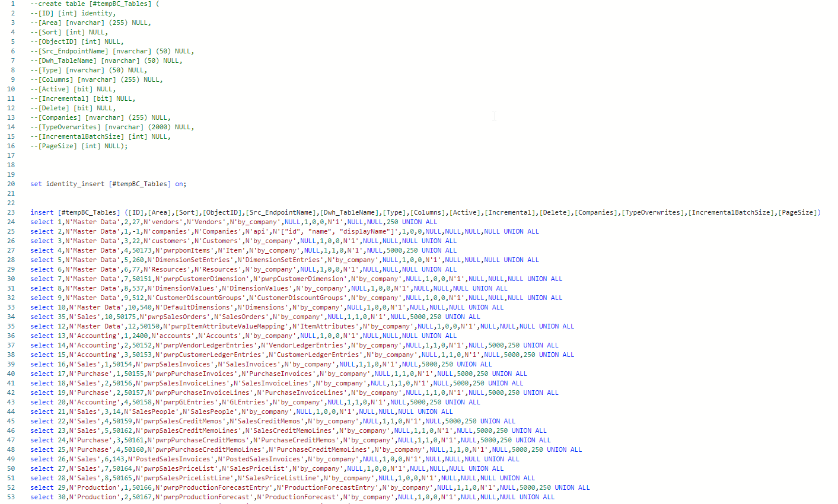Click N'pwrpProductionForecastEntry' on line 52
Image resolution: width=838 pixels, height=504 pixels.
[214, 487]
